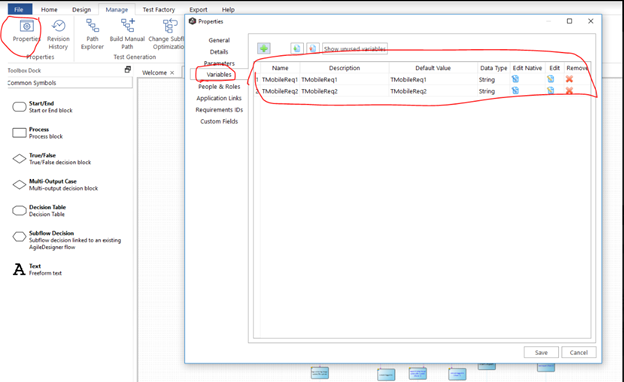Open Revision History
Image resolution: width=624 pixels, height=382 pixels.
(58, 35)
